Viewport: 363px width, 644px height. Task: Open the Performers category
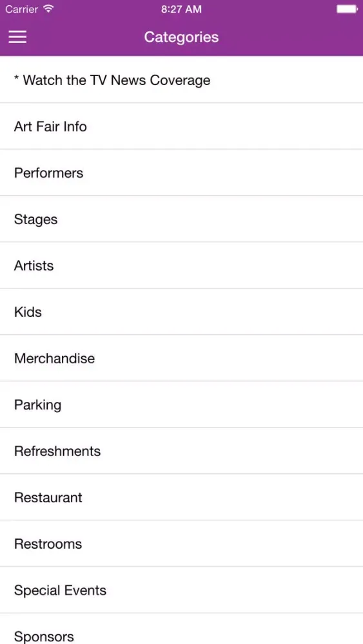(x=181, y=173)
